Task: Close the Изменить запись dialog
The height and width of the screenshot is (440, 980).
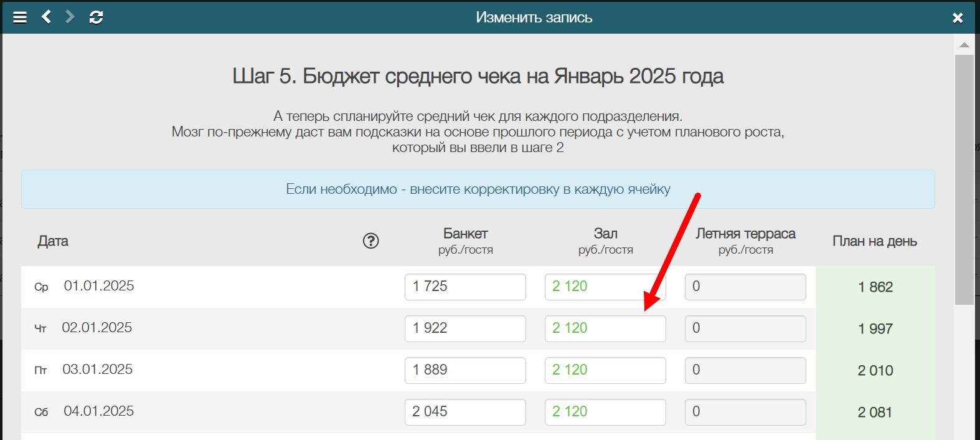Action: [x=958, y=18]
